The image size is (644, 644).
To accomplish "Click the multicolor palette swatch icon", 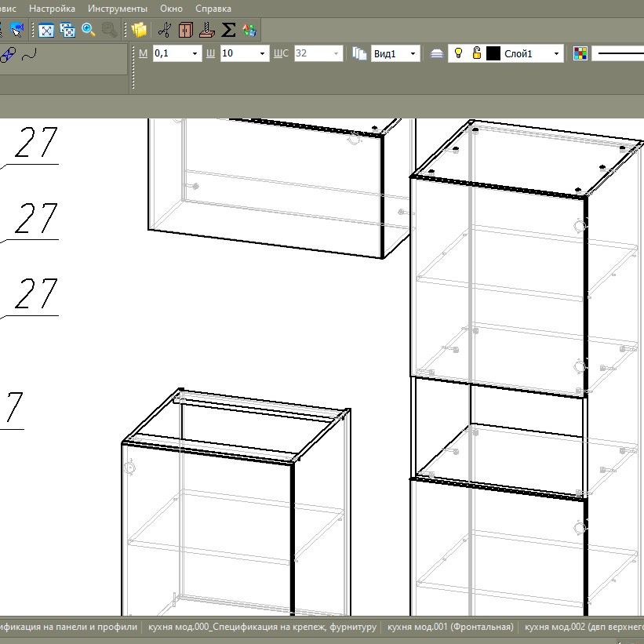I will [580, 53].
